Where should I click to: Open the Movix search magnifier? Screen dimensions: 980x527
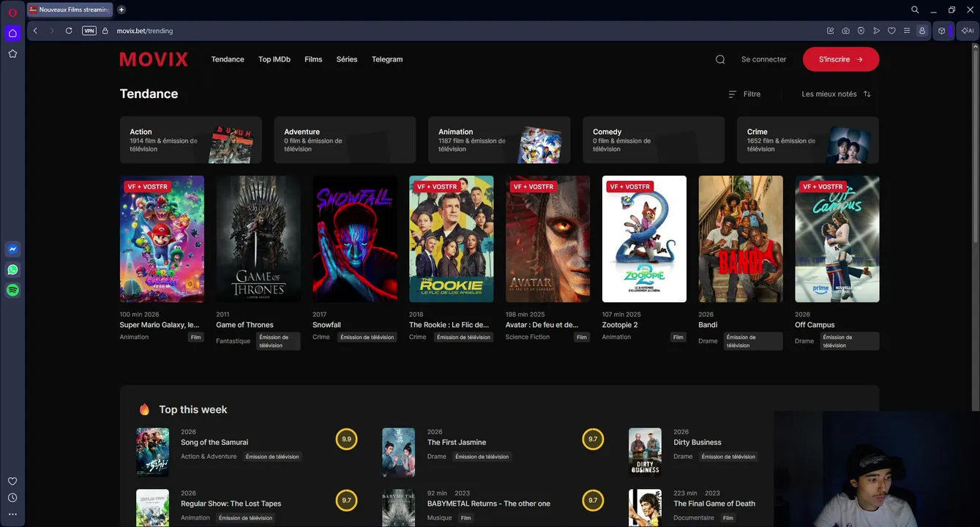click(720, 59)
